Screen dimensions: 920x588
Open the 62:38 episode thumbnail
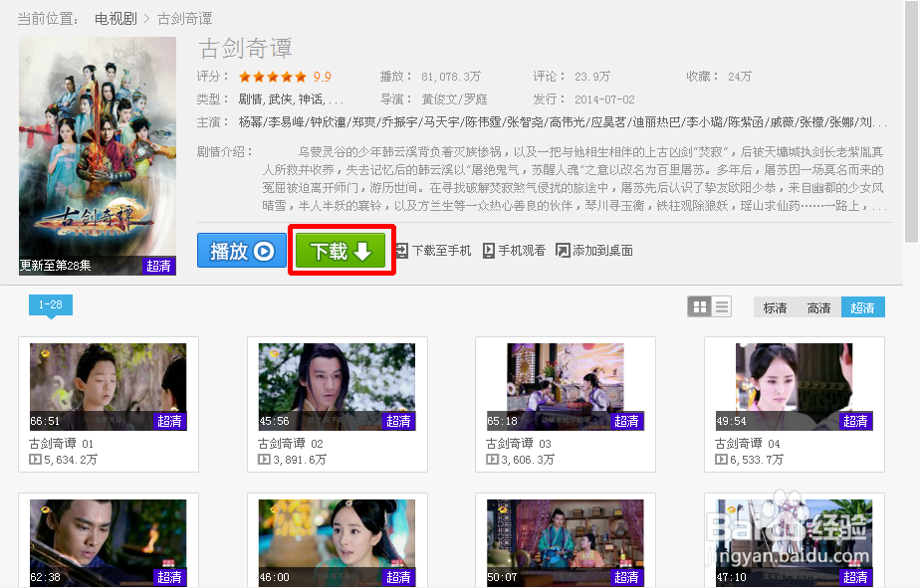click(108, 543)
